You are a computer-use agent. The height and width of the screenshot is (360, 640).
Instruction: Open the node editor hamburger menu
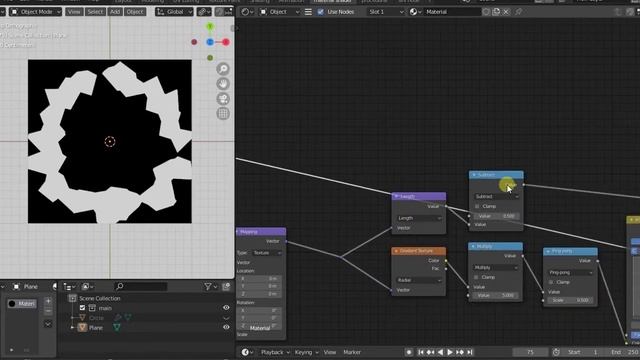coord(308,12)
